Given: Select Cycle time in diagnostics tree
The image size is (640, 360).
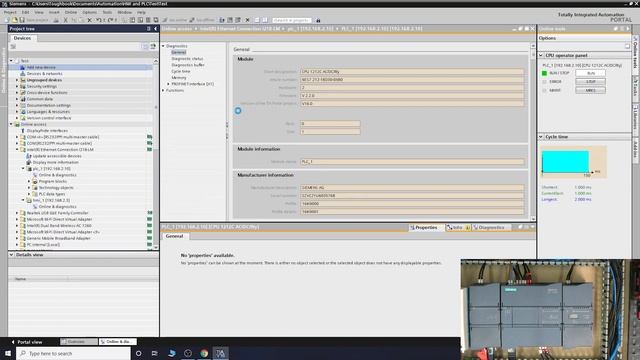Looking at the screenshot, I should pyautogui.click(x=181, y=71).
